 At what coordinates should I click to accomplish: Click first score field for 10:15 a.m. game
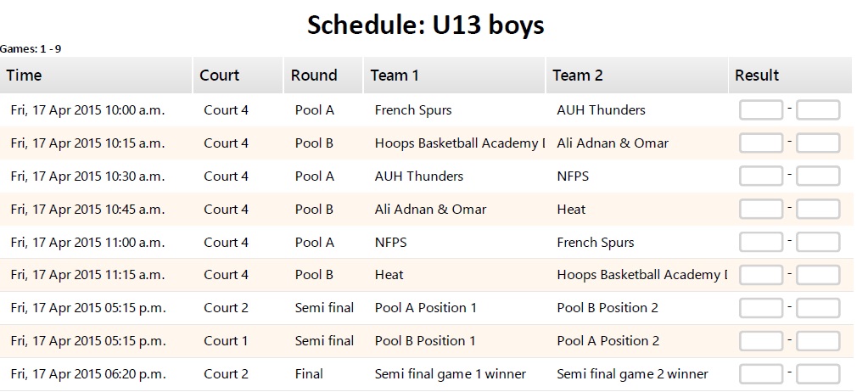coord(761,143)
